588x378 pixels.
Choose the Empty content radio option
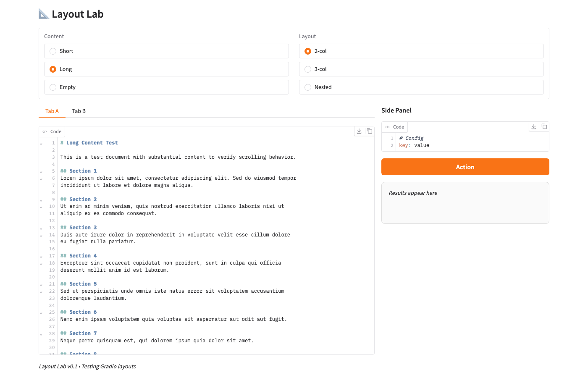(53, 87)
